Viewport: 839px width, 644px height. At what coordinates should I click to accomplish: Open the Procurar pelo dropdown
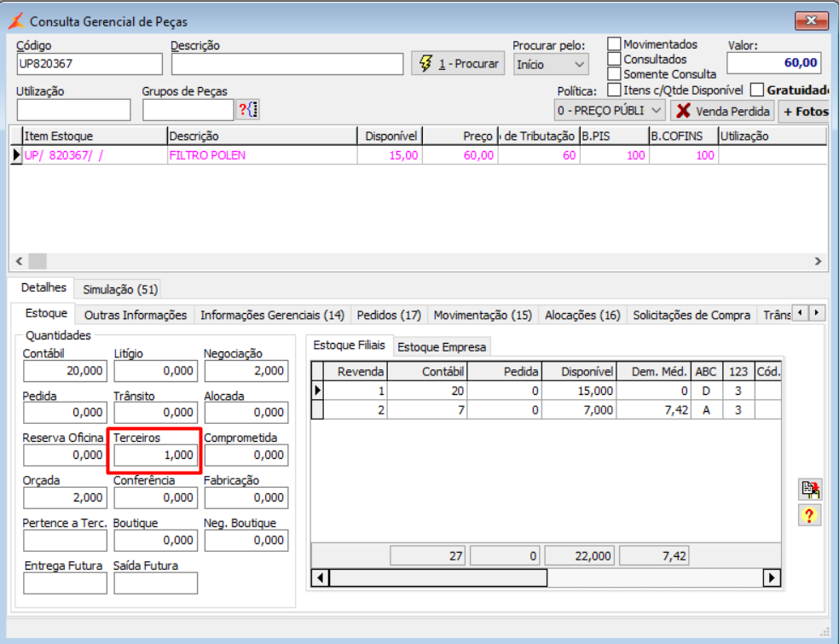551,65
